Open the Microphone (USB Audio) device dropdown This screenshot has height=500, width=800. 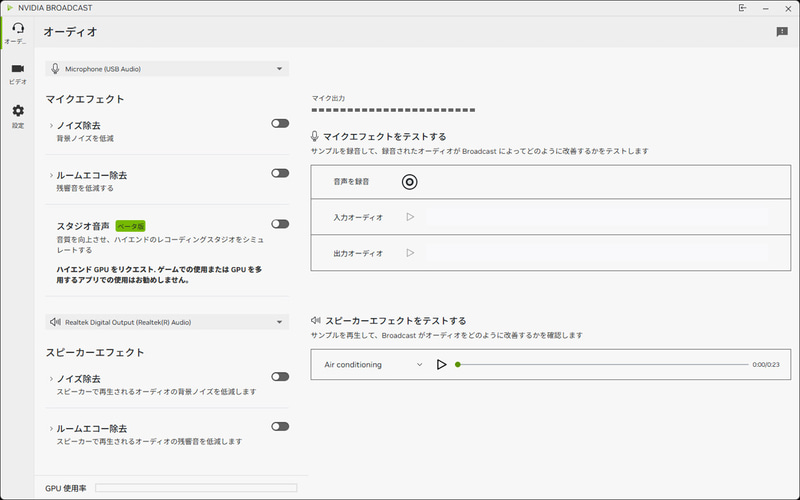click(167, 69)
